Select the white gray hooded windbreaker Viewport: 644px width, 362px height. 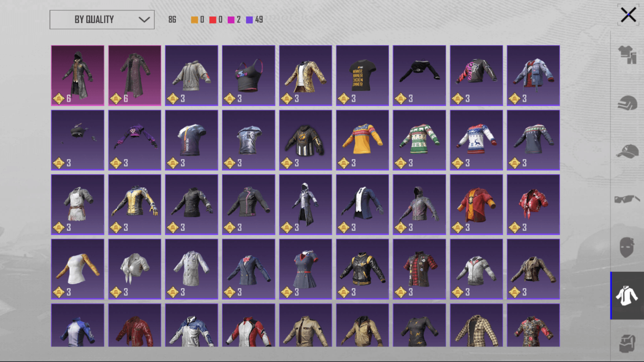[476, 269]
